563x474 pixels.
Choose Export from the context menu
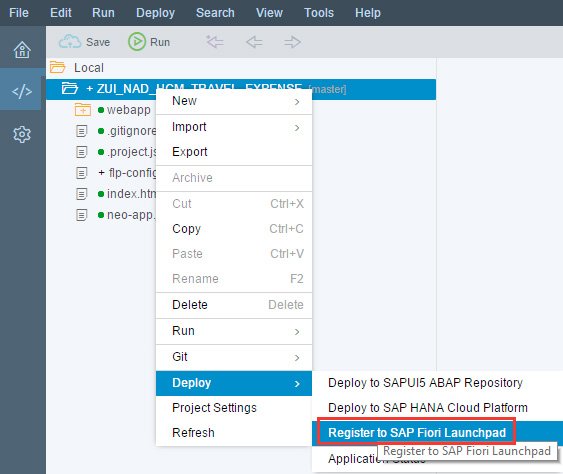tap(234, 152)
